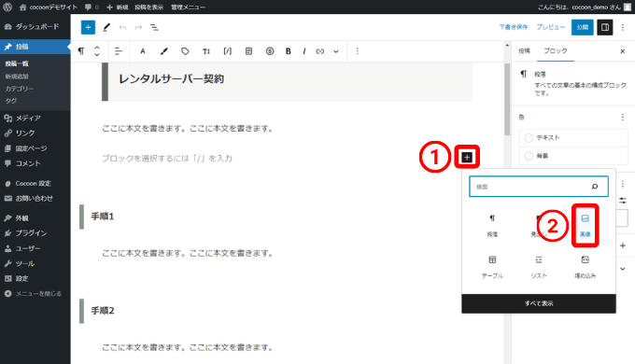The width and height of the screenshot is (635, 364).
Task: Open the font size TI icon
Action: pyautogui.click(x=206, y=51)
